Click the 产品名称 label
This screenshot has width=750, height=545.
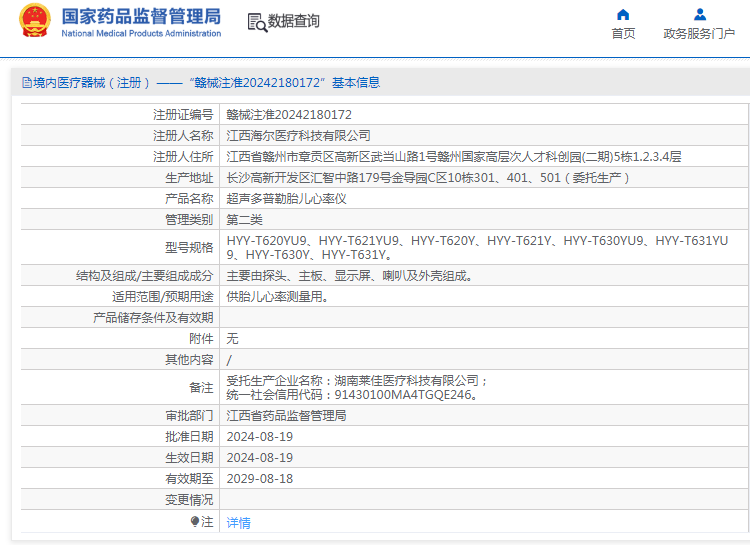tap(189, 199)
